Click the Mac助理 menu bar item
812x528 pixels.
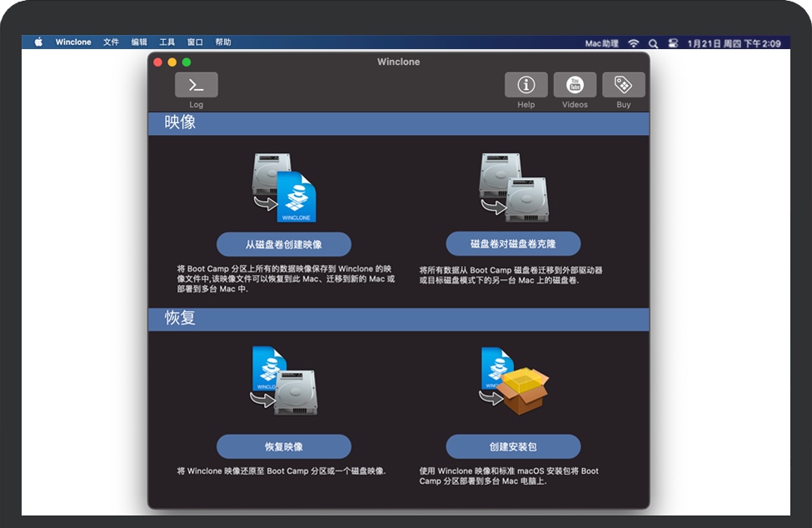(601, 41)
